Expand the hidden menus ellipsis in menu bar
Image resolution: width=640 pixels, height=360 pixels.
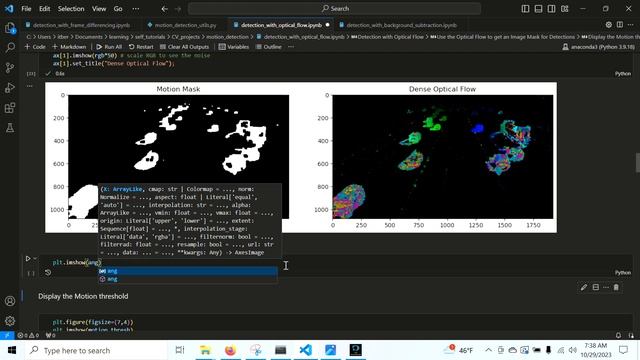136,9
